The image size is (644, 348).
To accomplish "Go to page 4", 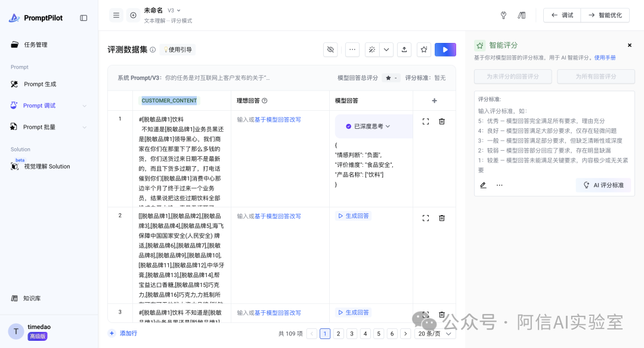I will (x=365, y=334).
